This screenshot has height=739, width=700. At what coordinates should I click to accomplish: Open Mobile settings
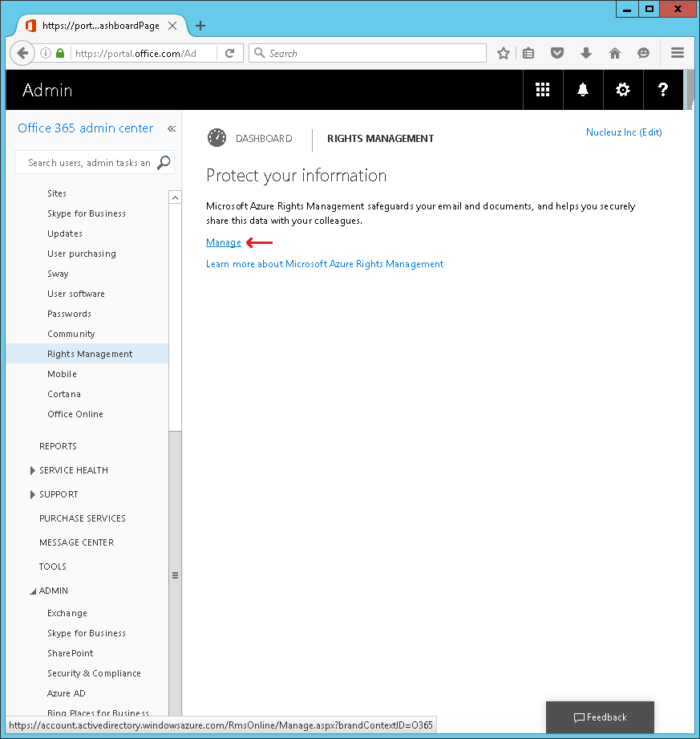62,374
